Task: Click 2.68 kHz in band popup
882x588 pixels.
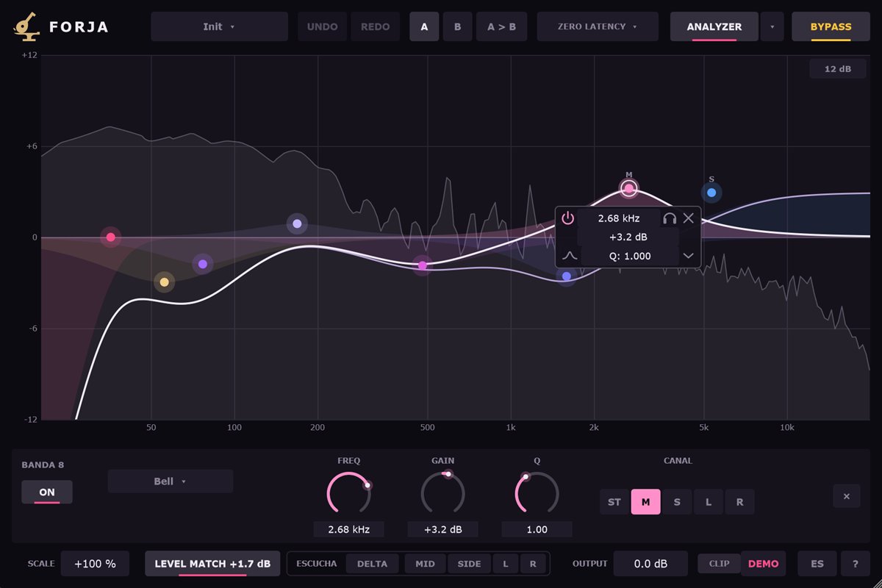Action: pyautogui.click(x=618, y=218)
